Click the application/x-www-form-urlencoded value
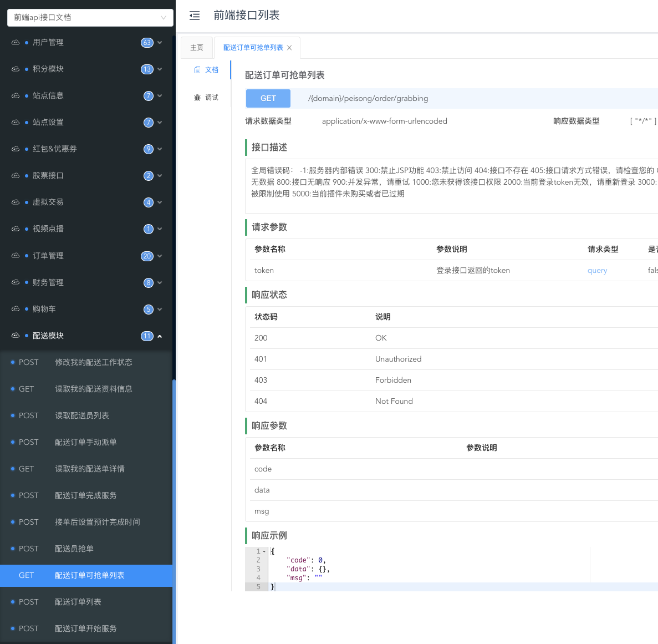The height and width of the screenshot is (644, 658). click(384, 121)
